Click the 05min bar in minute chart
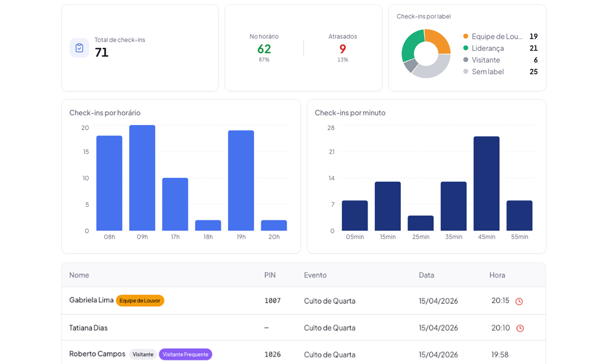Screen dimensions: 607x364 pyautogui.click(x=355, y=216)
